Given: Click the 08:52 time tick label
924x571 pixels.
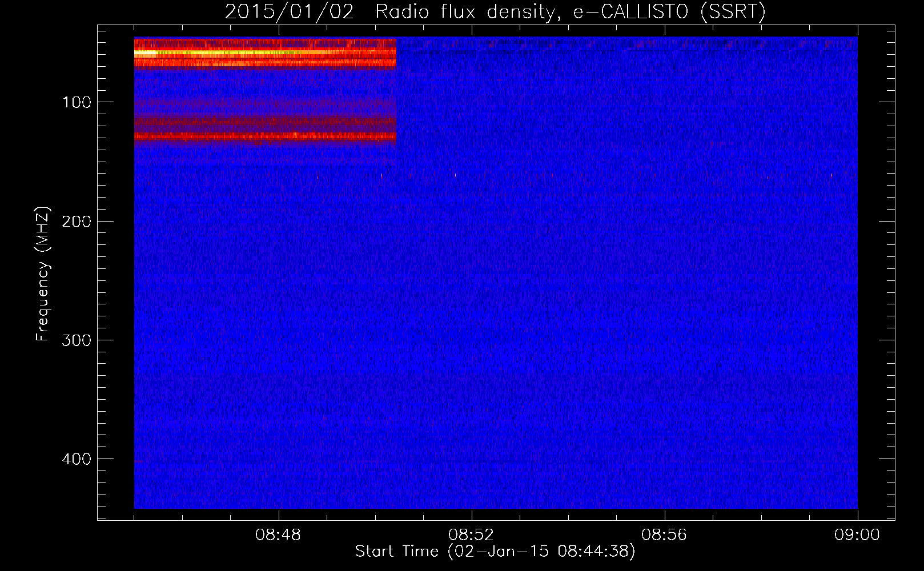Looking at the screenshot, I should coord(471,535).
